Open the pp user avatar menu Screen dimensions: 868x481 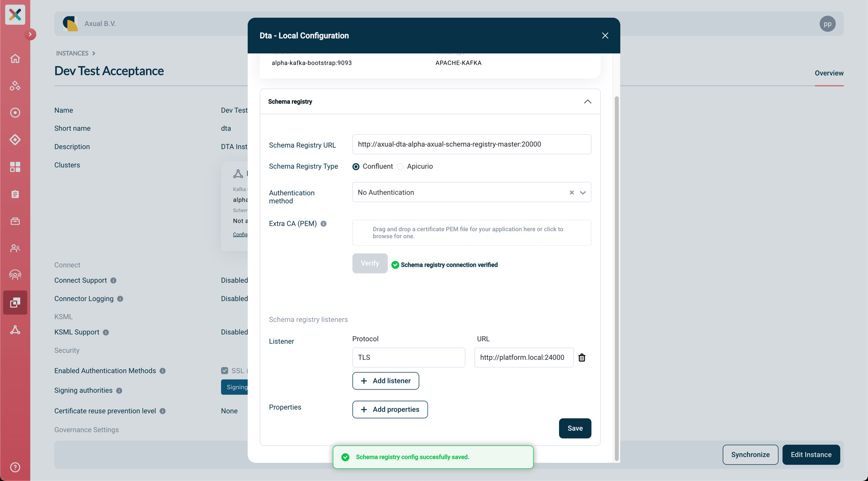(827, 24)
